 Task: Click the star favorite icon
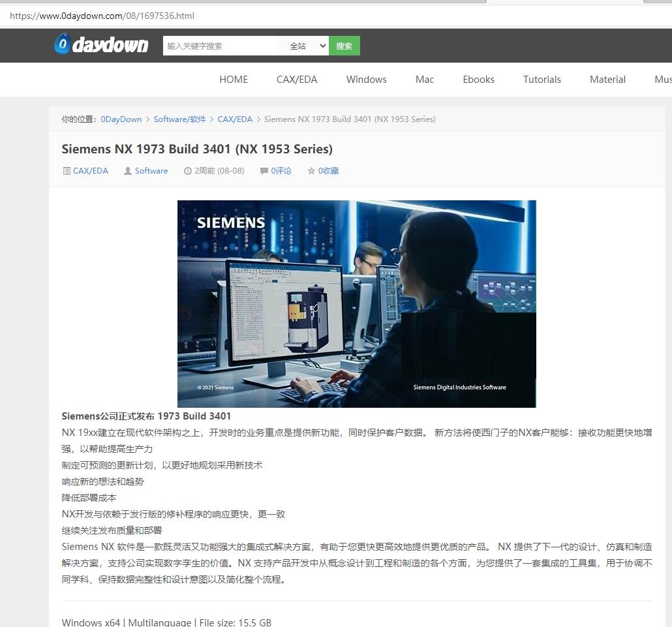click(x=312, y=171)
